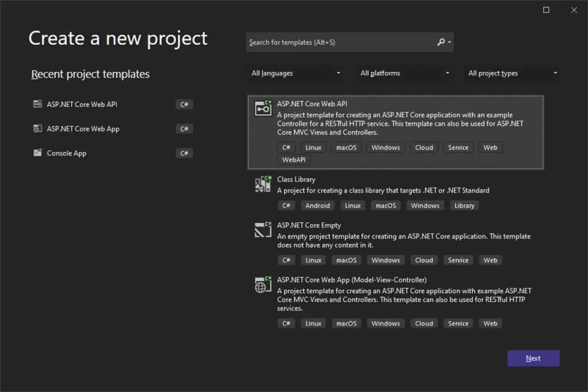Select the ASP.NET Core Web API template title
Screen dimensions: 588x392
[x=312, y=103]
